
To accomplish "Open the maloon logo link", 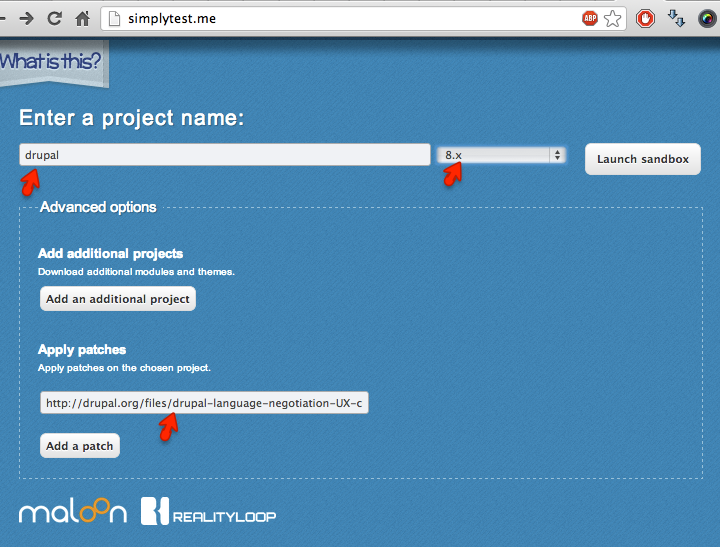I will (73, 511).
